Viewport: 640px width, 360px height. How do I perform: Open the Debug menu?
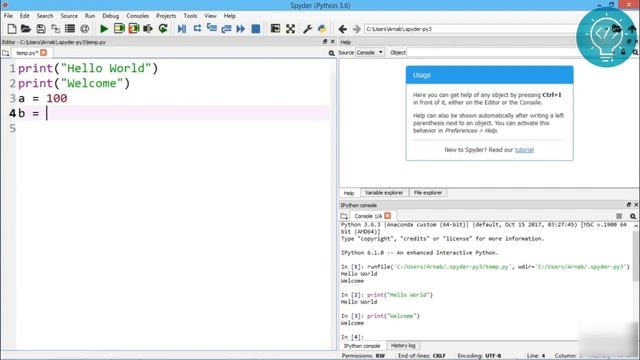111,16
